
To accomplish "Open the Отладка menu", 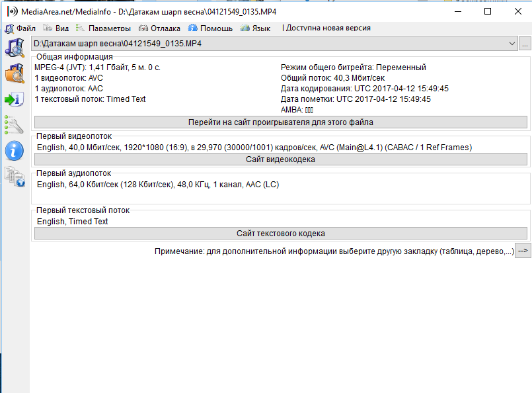I will coord(159,28).
